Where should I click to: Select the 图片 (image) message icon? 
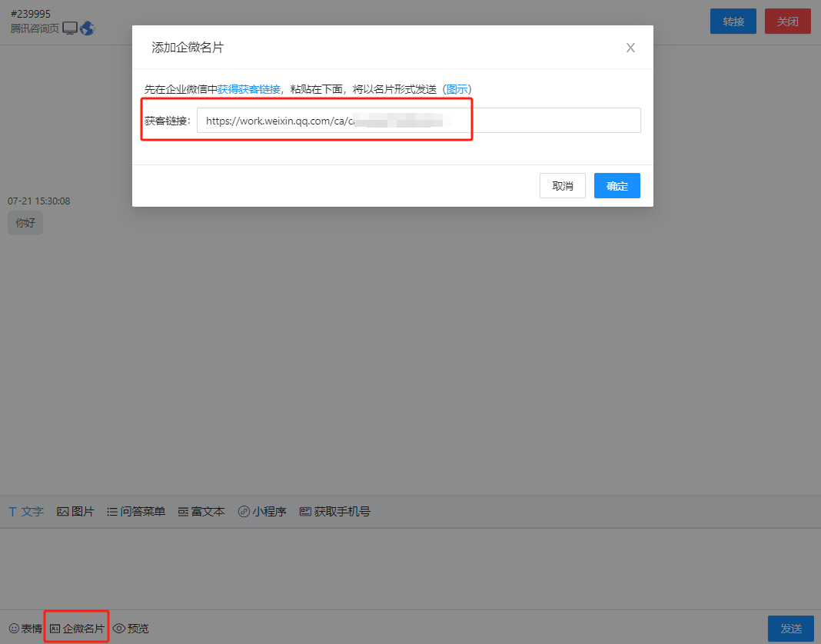pos(75,510)
